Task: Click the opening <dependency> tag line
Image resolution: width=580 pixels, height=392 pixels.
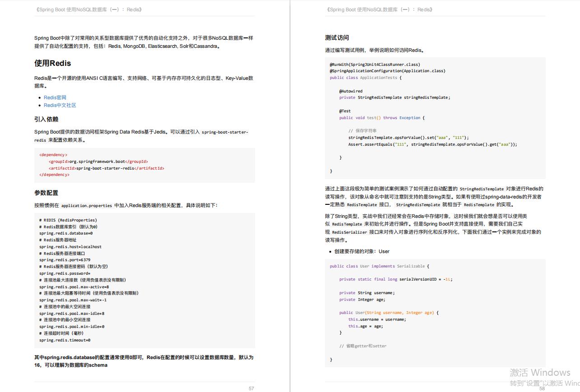Action: pos(53,155)
